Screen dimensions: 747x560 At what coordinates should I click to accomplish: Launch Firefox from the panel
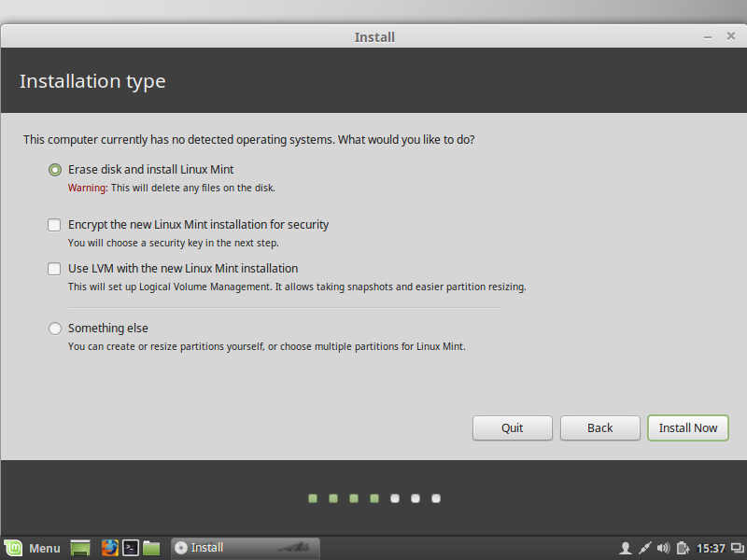pyautogui.click(x=109, y=548)
